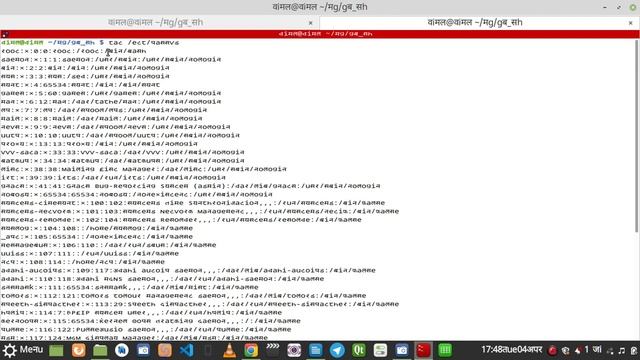
Task: Click the output line containing 112:121
Action: pos(184,296)
